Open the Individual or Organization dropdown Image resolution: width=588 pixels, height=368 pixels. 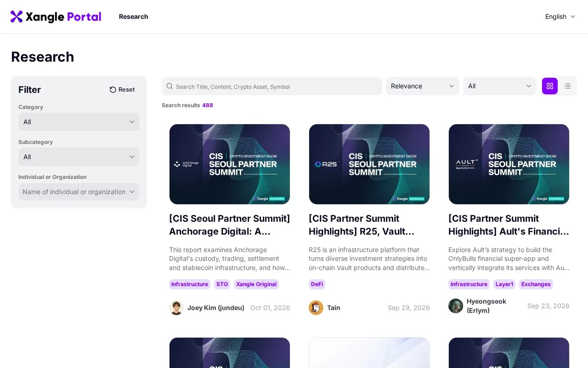[x=79, y=192]
